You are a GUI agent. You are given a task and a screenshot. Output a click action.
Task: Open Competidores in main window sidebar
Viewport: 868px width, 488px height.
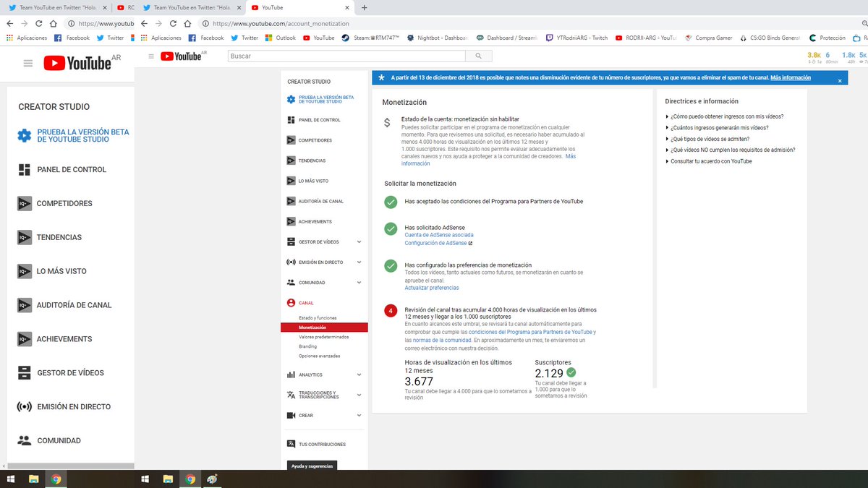point(310,140)
